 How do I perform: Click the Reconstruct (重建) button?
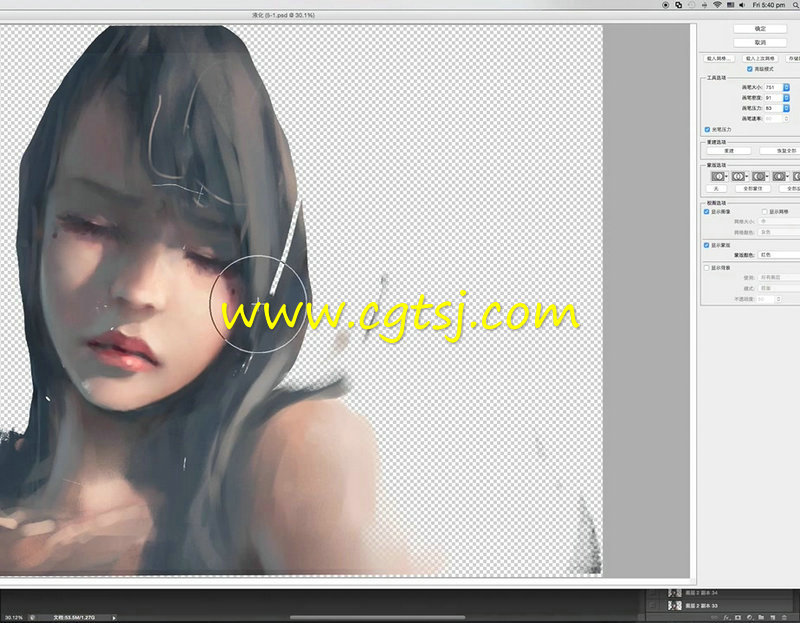[x=729, y=151]
